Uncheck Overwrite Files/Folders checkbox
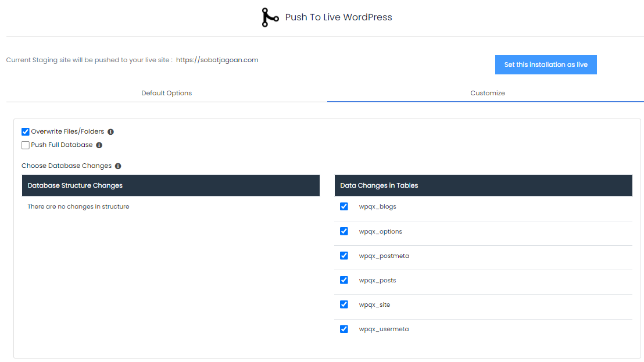Image resolution: width=644 pixels, height=362 pixels. pyautogui.click(x=26, y=132)
